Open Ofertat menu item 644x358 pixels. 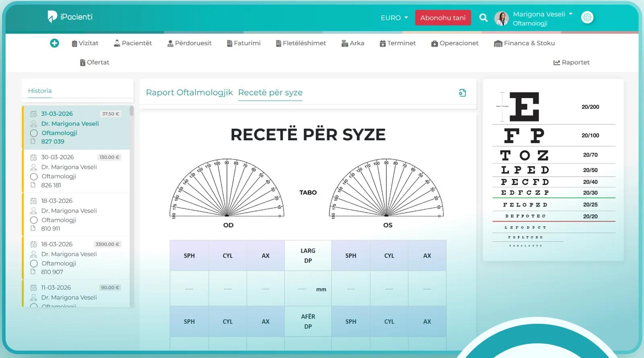95,62
